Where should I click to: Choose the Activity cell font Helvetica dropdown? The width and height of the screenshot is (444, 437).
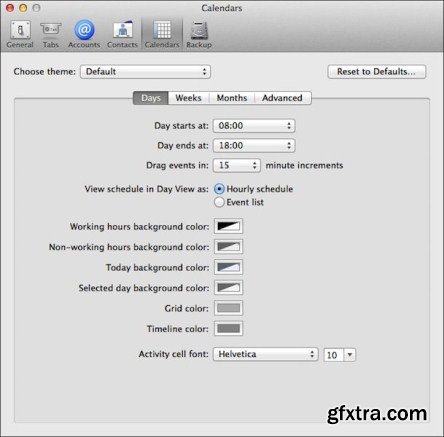tap(265, 354)
